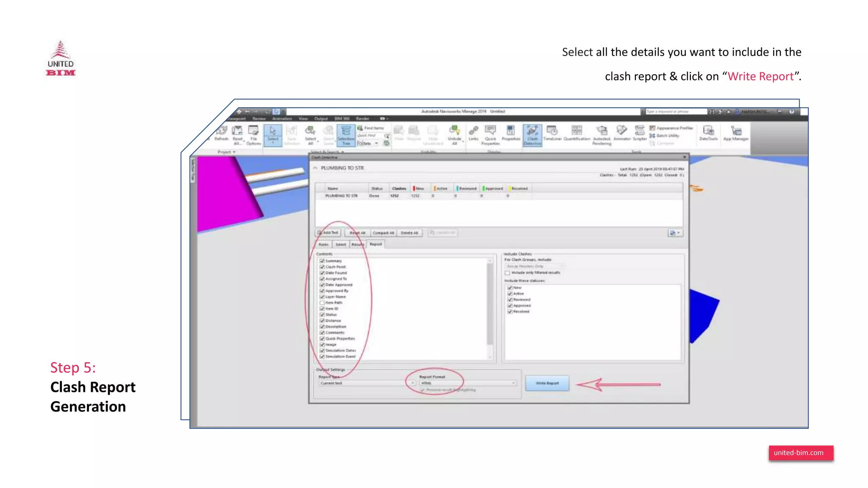Viewport: 868px width, 488px height.
Task: Open the Scripter tool
Action: tap(640, 133)
